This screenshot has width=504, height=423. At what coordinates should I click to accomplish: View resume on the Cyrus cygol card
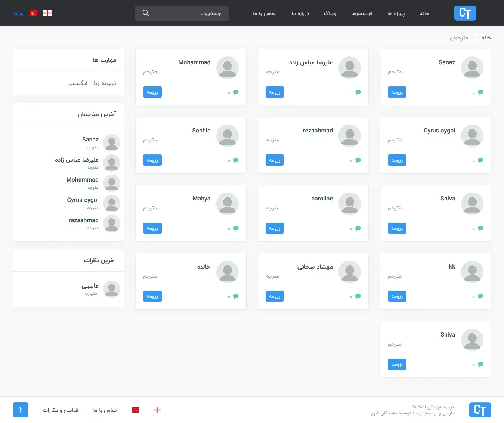[397, 160]
